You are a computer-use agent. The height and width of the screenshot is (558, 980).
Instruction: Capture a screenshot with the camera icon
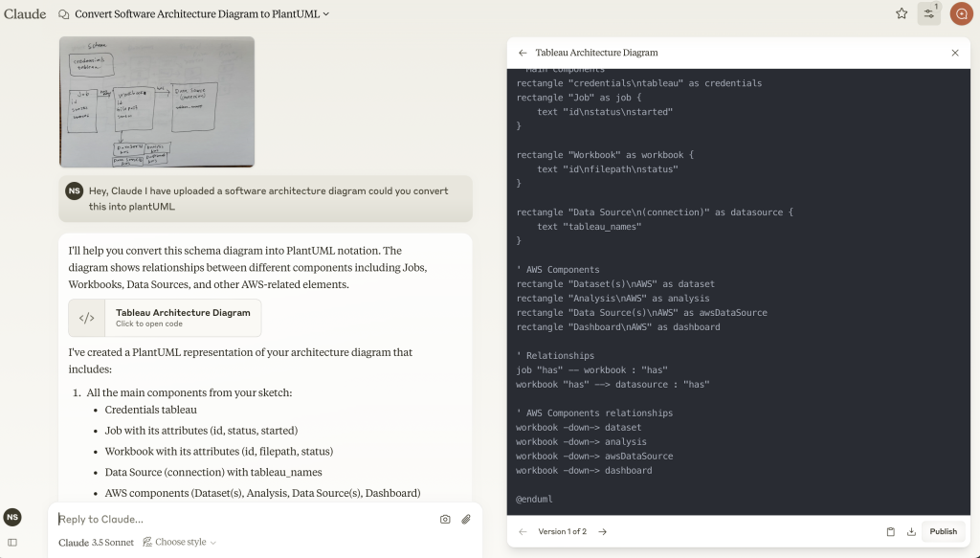click(x=445, y=520)
